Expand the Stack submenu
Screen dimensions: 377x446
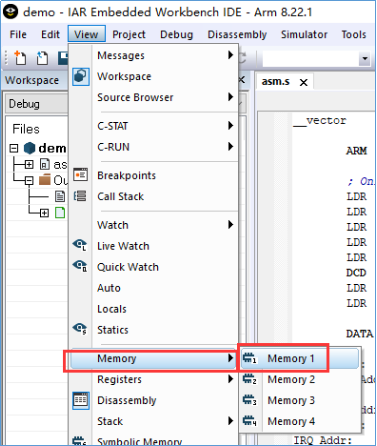coord(230,421)
